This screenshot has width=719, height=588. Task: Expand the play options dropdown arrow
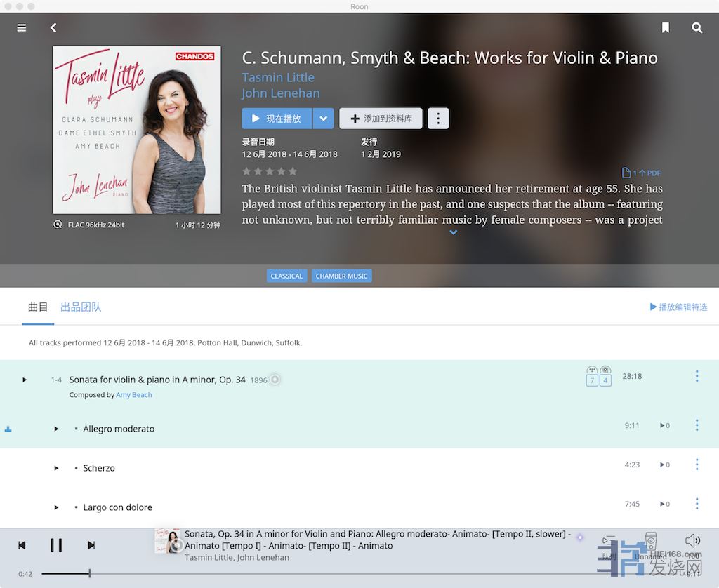click(323, 119)
